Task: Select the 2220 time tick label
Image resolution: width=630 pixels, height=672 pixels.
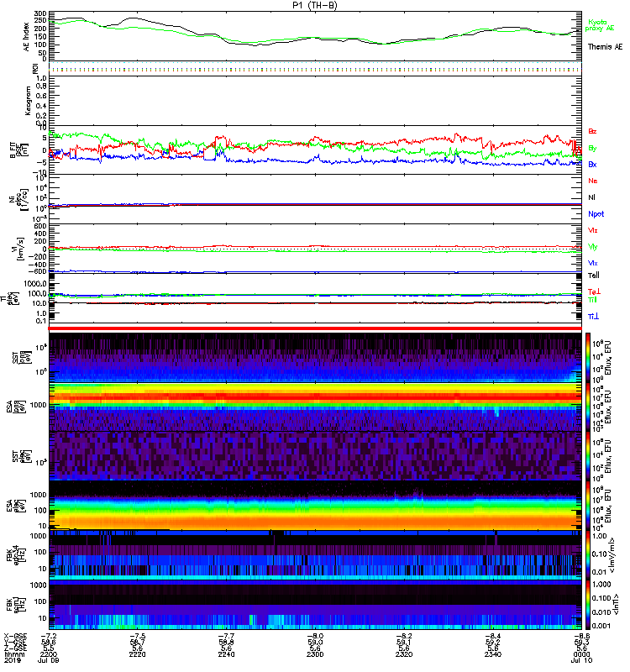Action: tap(137, 654)
